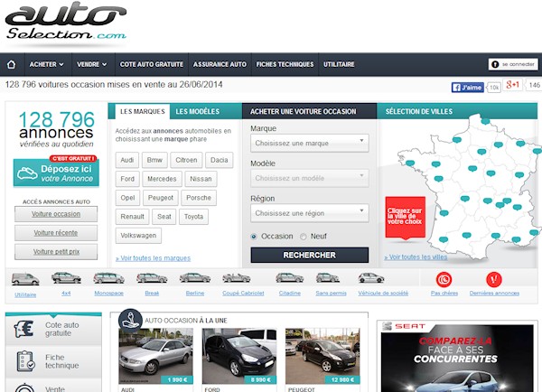
Task: Choose the Dacia brand button
Action: coord(220,160)
